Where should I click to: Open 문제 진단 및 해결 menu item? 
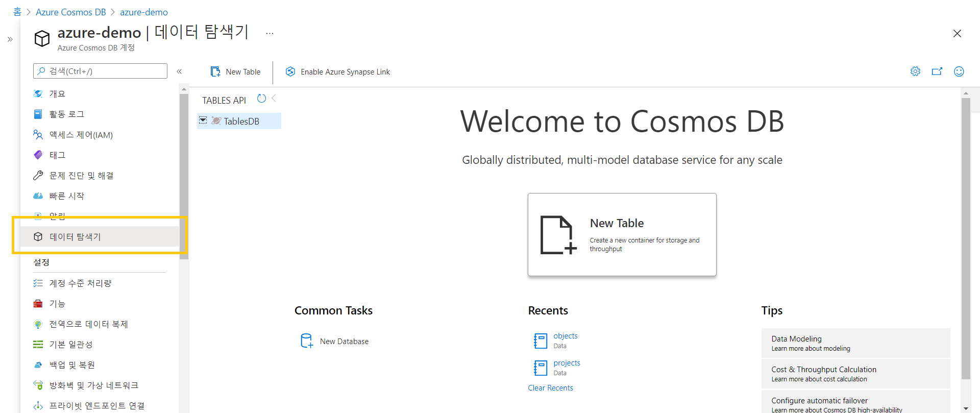coord(100,176)
